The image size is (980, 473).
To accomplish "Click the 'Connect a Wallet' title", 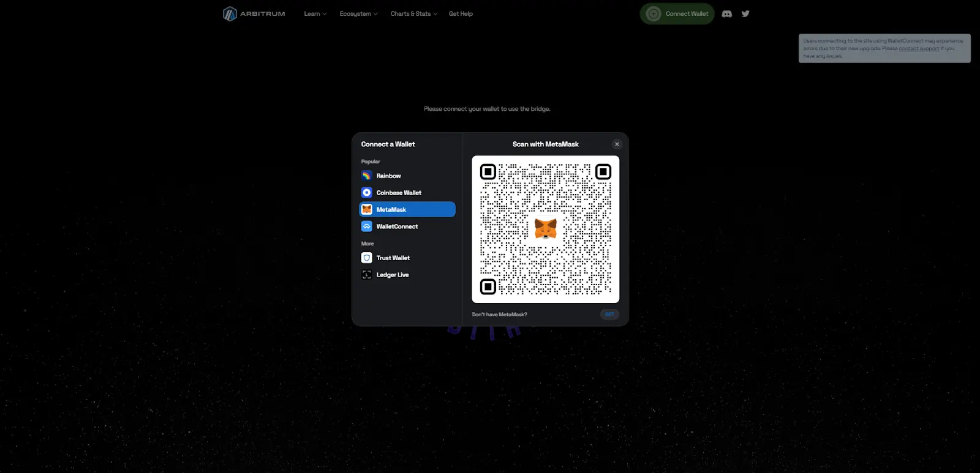I will tap(388, 144).
